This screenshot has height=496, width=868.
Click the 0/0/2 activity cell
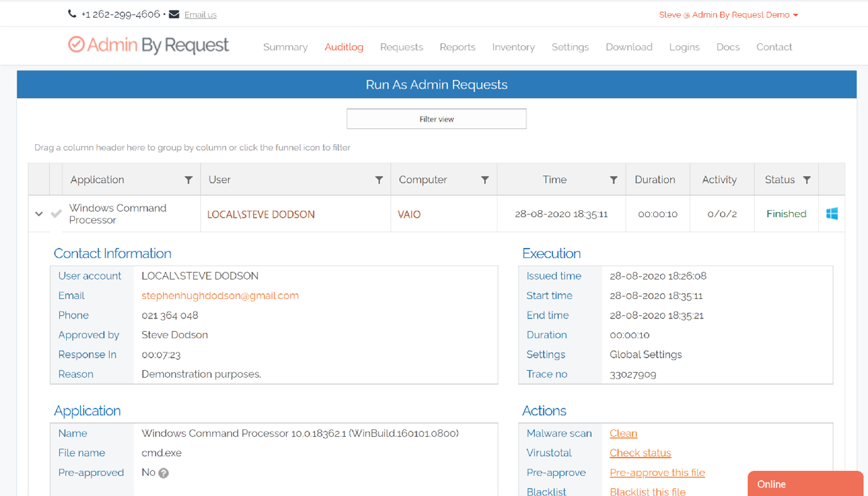[x=722, y=214]
